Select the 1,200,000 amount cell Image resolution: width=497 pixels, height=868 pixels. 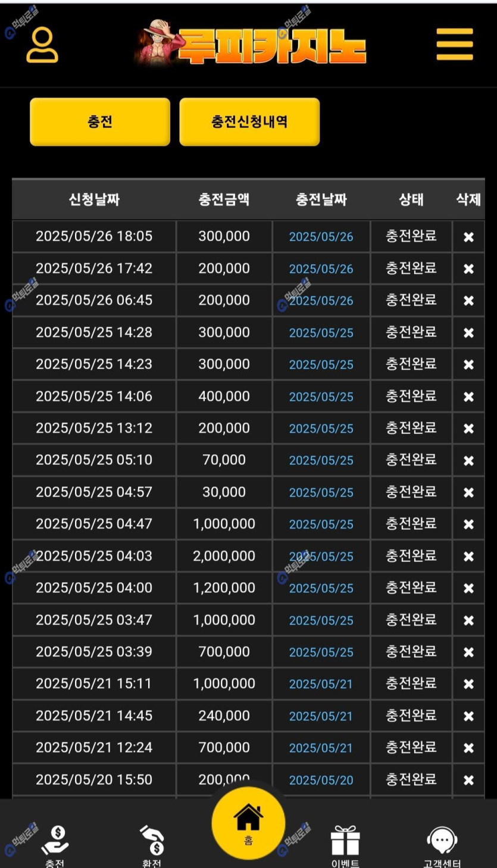pos(224,588)
